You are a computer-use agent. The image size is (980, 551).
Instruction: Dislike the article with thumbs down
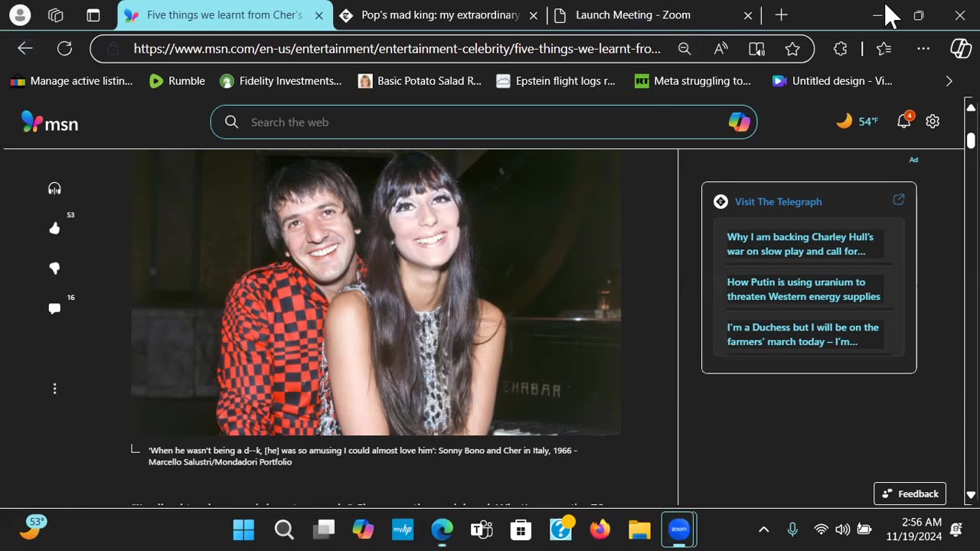54,269
